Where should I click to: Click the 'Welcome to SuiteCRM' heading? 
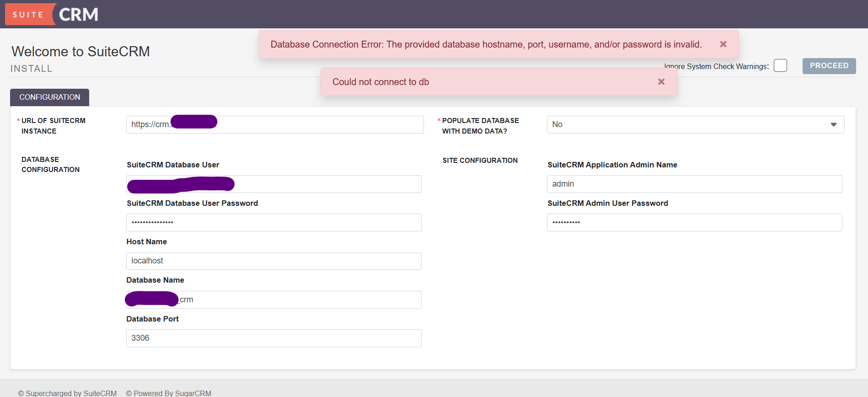tap(80, 52)
